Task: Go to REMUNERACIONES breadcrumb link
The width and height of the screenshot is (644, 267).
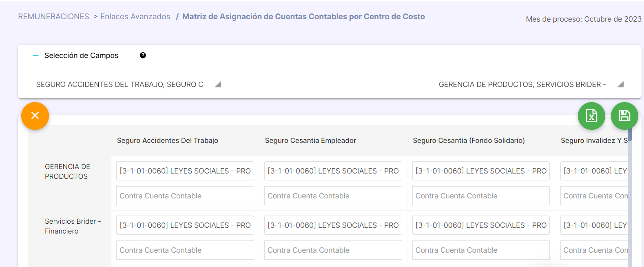Action: (53, 17)
